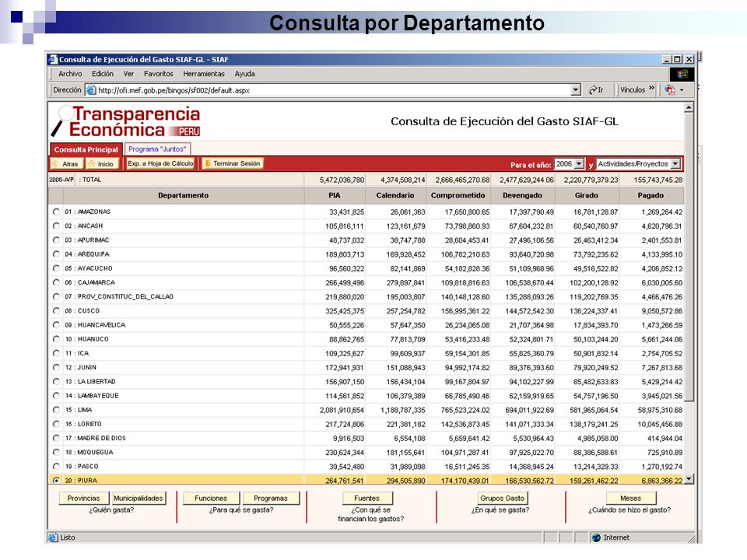Select the 08 : CUSCO radio button
This screenshot has height=560, width=747.
(56, 310)
